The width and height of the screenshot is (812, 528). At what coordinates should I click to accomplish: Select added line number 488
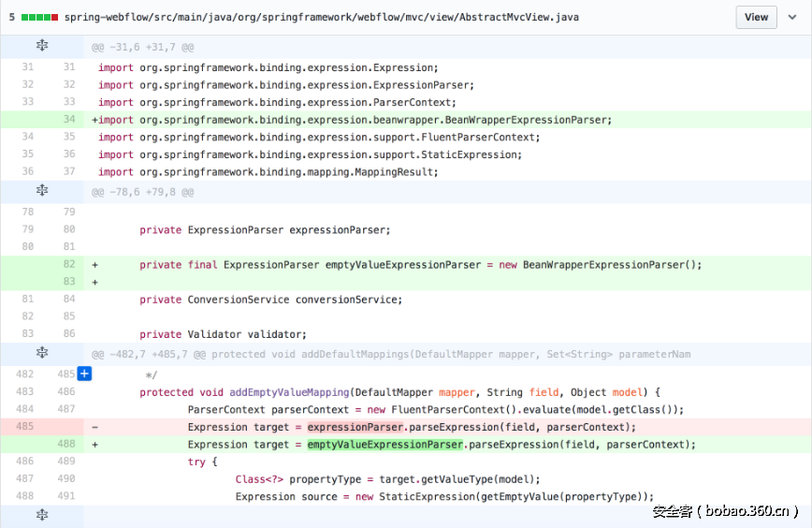tap(69, 445)
